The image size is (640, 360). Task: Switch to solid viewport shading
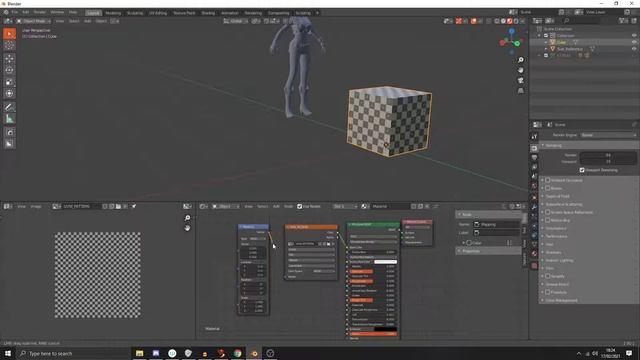pos(503,21)
